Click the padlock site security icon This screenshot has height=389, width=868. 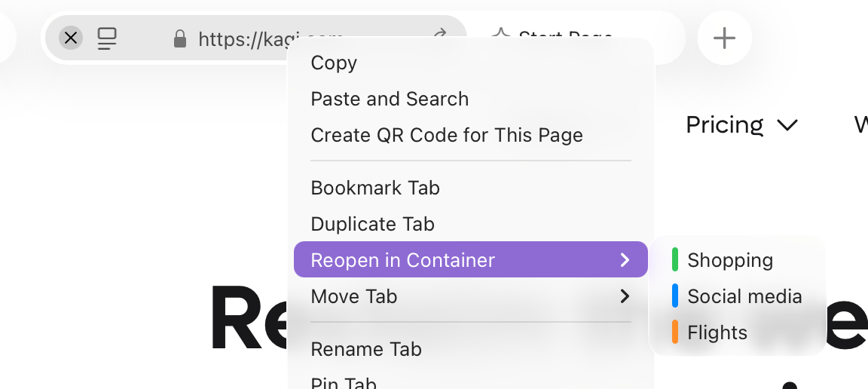(x=180, y=38)
